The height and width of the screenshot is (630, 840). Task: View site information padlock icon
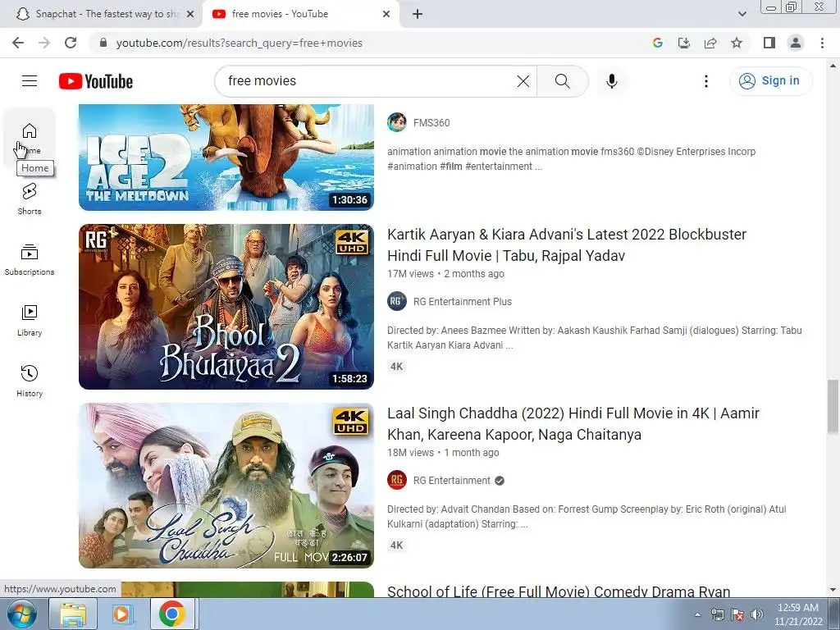103,43
